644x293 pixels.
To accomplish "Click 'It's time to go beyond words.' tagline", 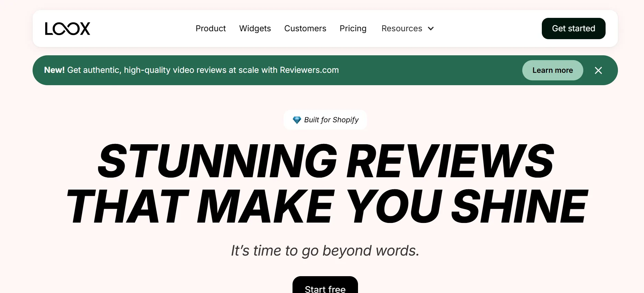I will [325, 251].
